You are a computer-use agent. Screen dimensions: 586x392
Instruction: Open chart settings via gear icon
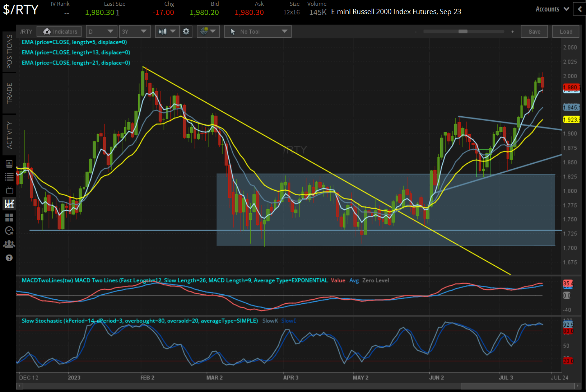186,31
